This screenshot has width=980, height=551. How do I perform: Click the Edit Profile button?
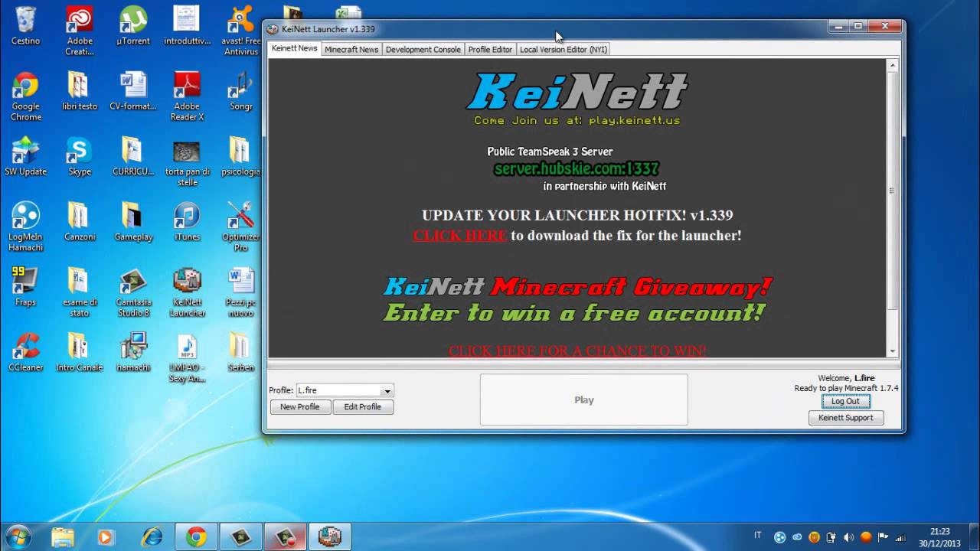coord(363,407)
